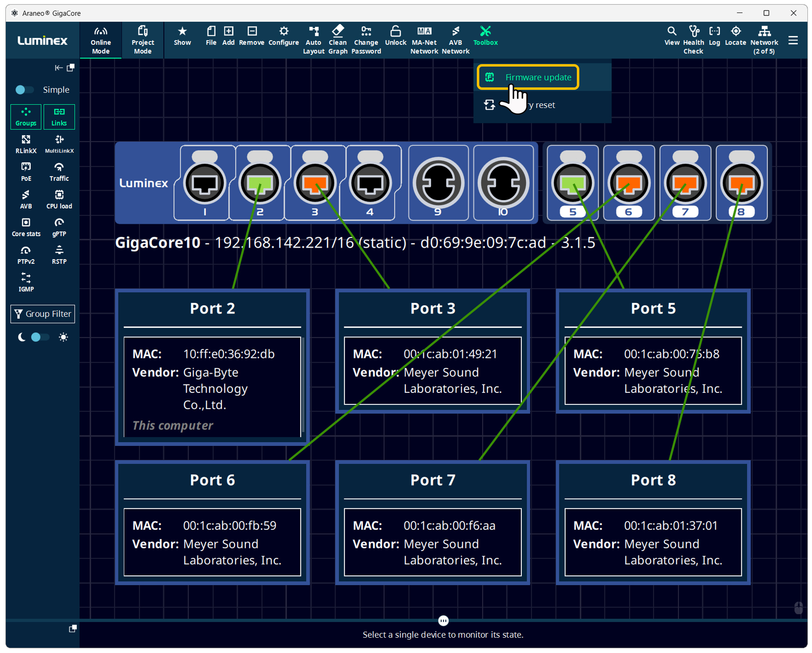Viewport: 812px width, 653px height.
Task: Open the Show star menu
Action: [x=182, y=36]
